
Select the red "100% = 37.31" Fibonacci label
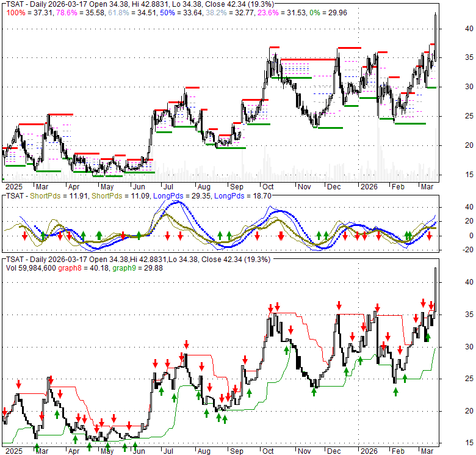30,13
